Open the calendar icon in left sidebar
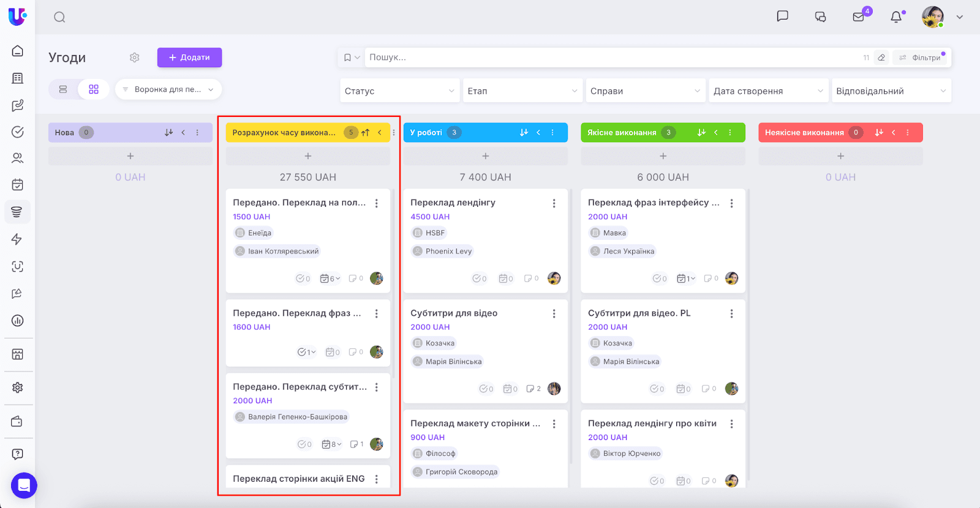Screen dimensions: 980x508 pos(18,185)
